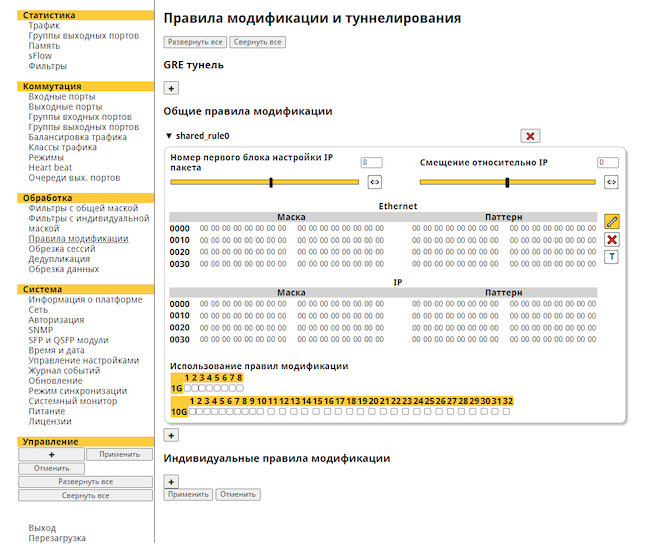650x559 pixels.
Task: Click sidebar Развернуть все button
Action: [x=85, y=481]
